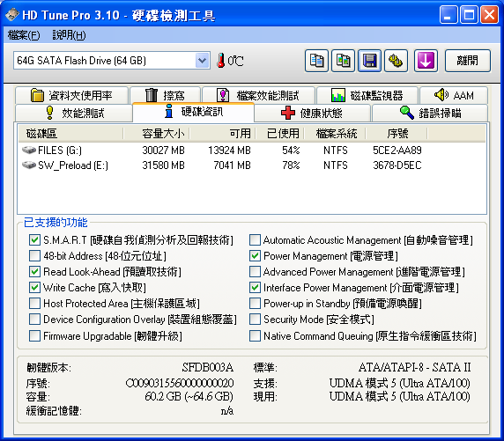
Task: Click the ATA/ATAPI-8 - SATA II standard value
Action: [x=415, y=367]
